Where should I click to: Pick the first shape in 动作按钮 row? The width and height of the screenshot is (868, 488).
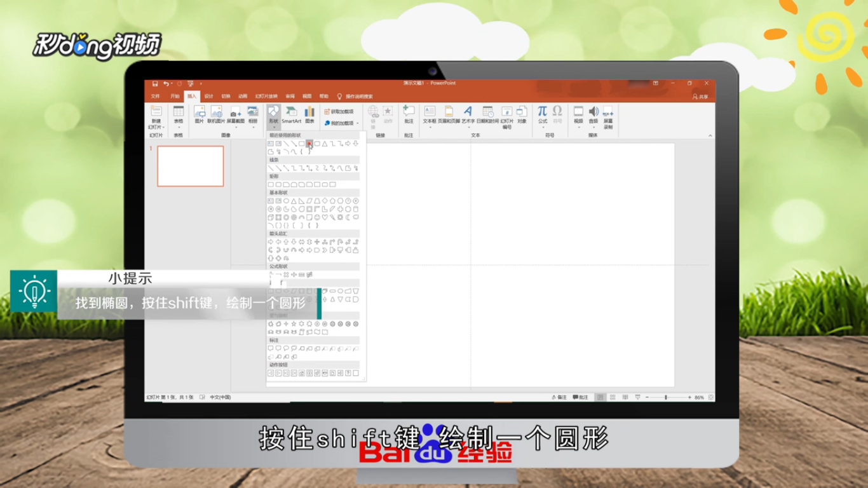[271, 373]
